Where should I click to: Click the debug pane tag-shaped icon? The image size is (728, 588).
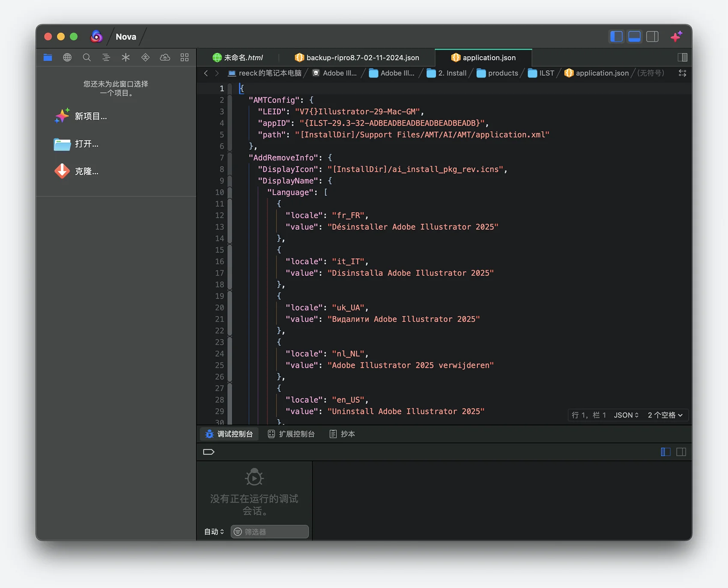(x=209, y=452)
